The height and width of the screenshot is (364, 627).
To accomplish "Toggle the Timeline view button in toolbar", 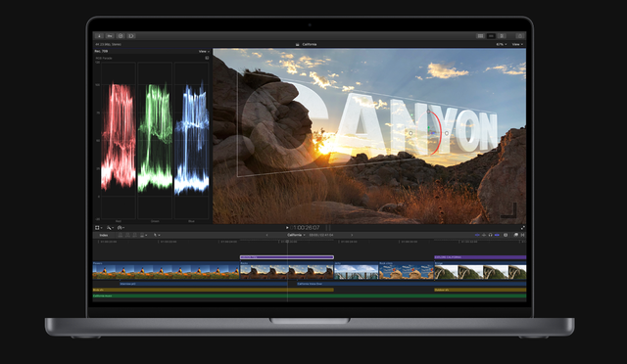I will [491, 36].
